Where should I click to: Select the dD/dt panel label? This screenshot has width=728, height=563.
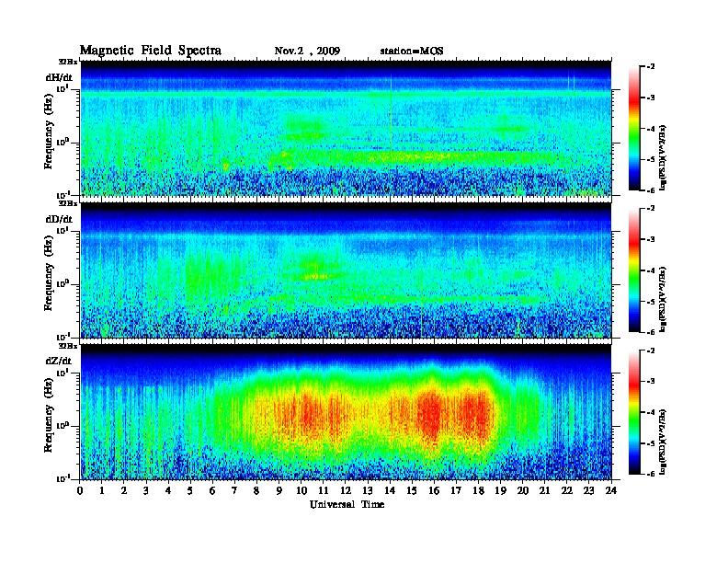59,219
